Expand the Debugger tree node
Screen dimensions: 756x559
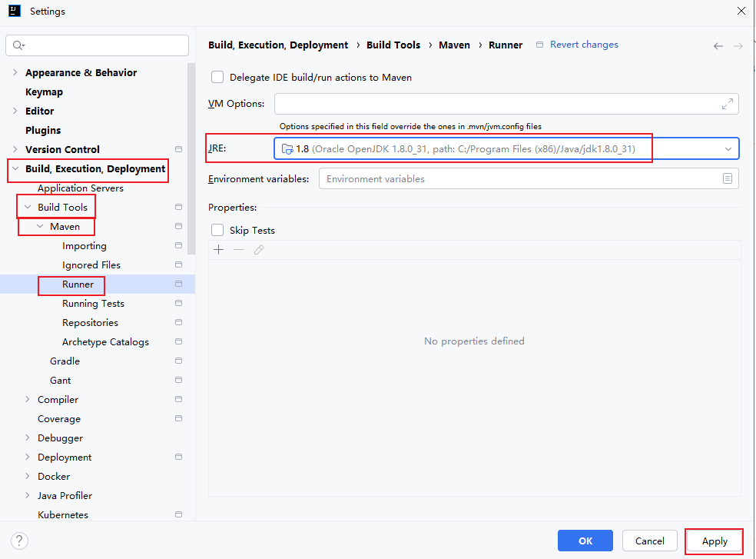pyautogui.click(x=28, y=438)
